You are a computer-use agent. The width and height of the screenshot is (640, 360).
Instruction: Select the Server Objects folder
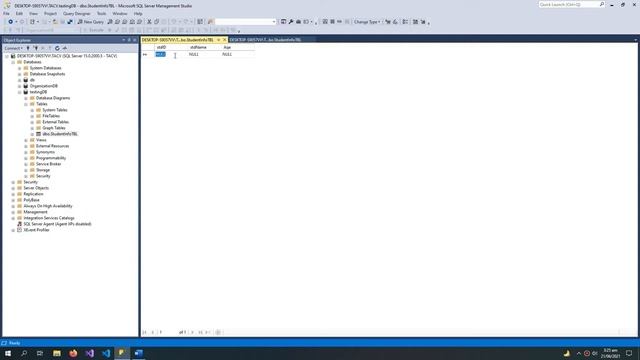click(x=36, y=188)
